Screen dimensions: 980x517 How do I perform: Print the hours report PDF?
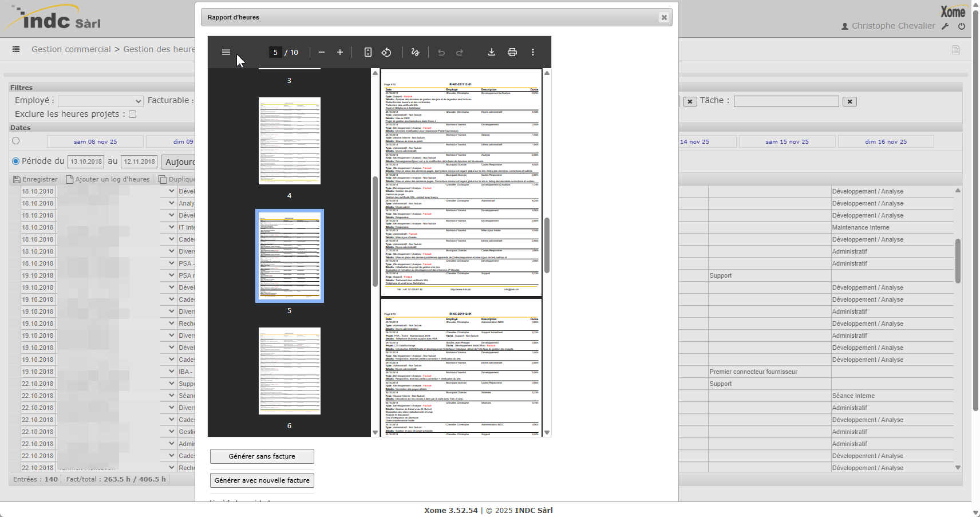[512, 52]
